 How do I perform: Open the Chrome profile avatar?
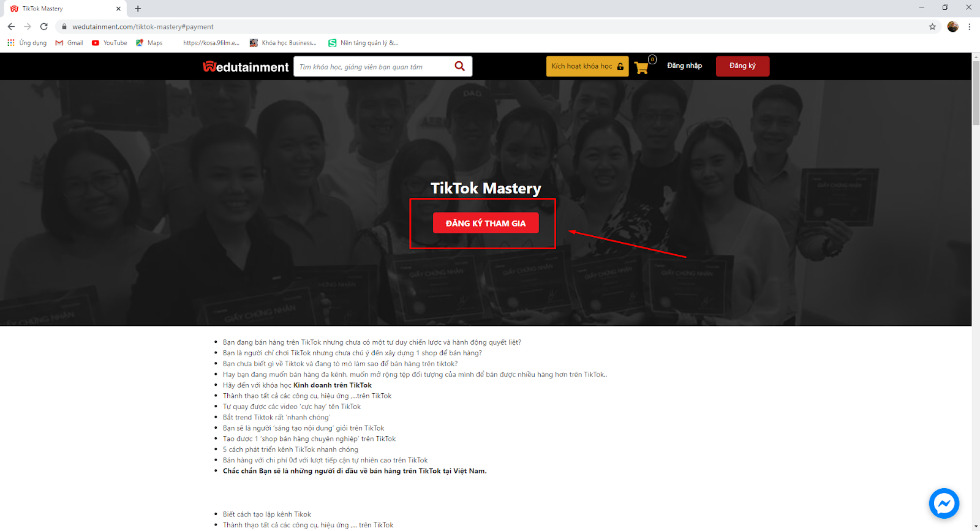[952, 26]
